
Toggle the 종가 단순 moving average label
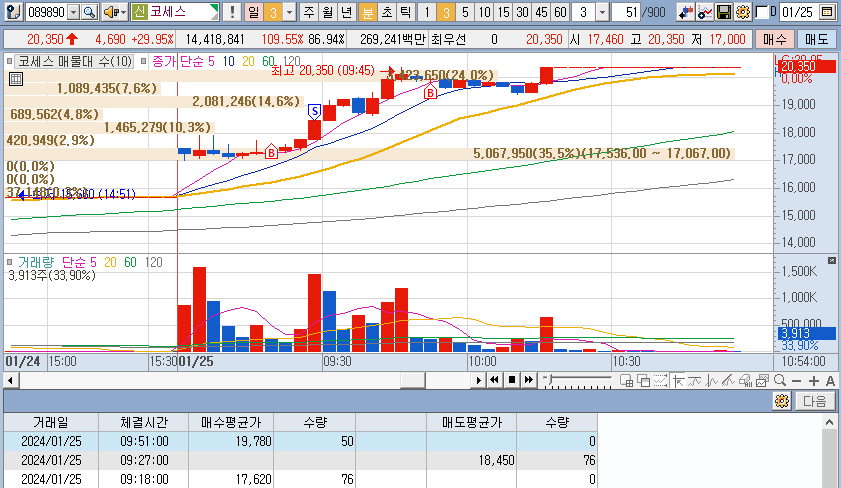pyautogui.click(x=183, y=62)
